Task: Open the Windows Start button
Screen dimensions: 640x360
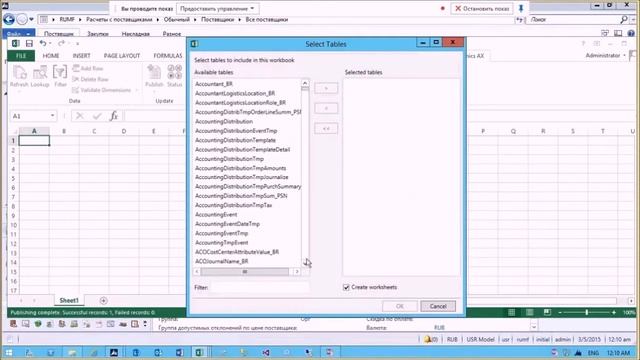Action: [x=9, y=352]
